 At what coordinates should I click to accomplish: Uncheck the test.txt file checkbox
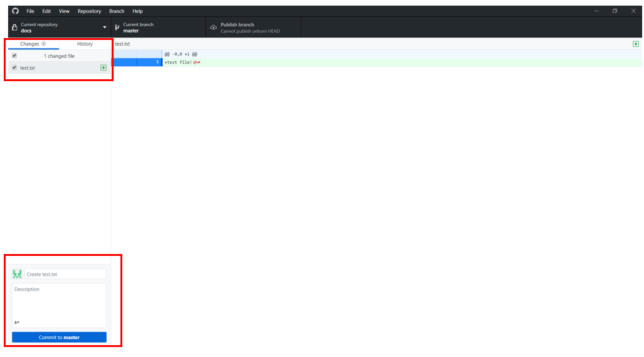pos(14,67)
